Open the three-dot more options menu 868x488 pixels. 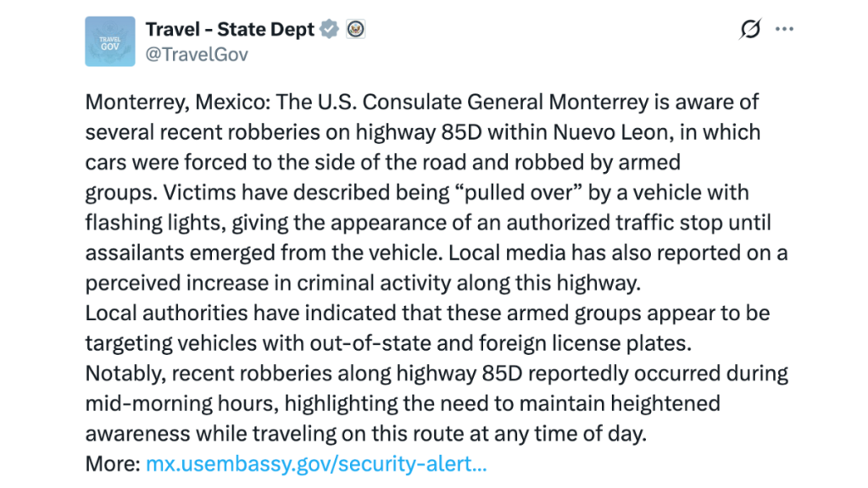tap(784, 28)
